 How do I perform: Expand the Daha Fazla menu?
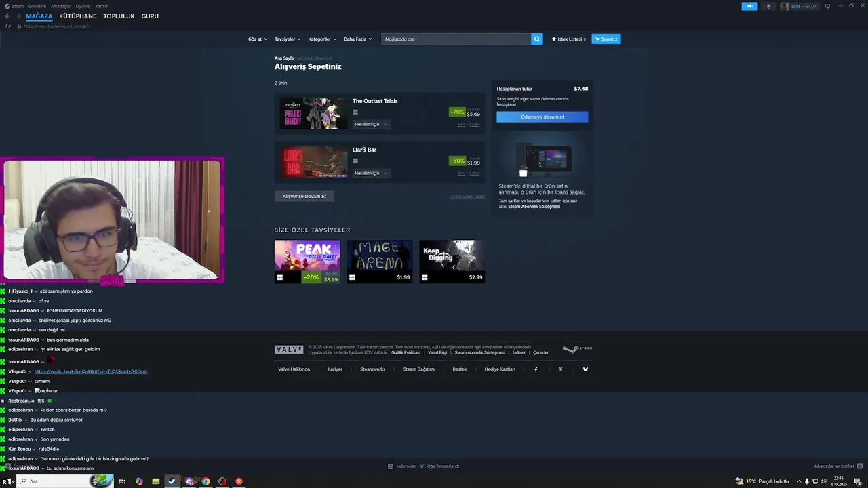(x=357, y=39)
